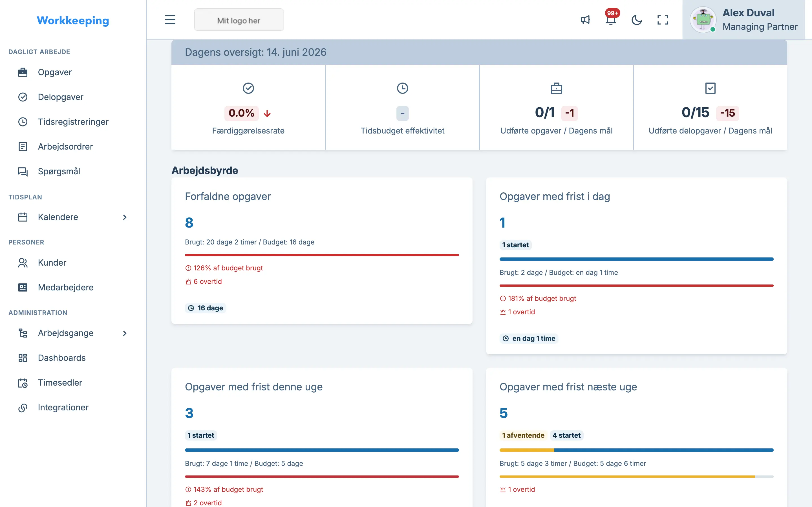
Task: Toggle fullscreen mode icon
Action: click(663, 20)
